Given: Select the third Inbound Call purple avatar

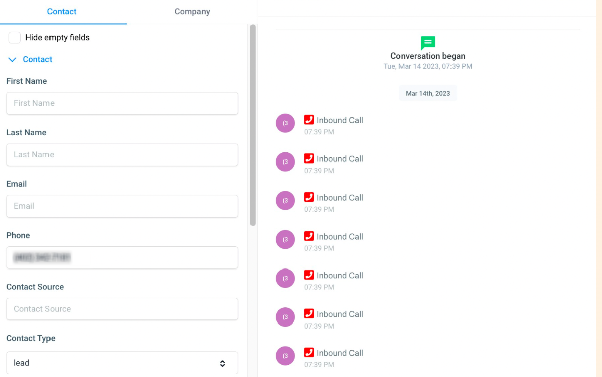Looking at the screenshot, I should click(x=285, y=200).
